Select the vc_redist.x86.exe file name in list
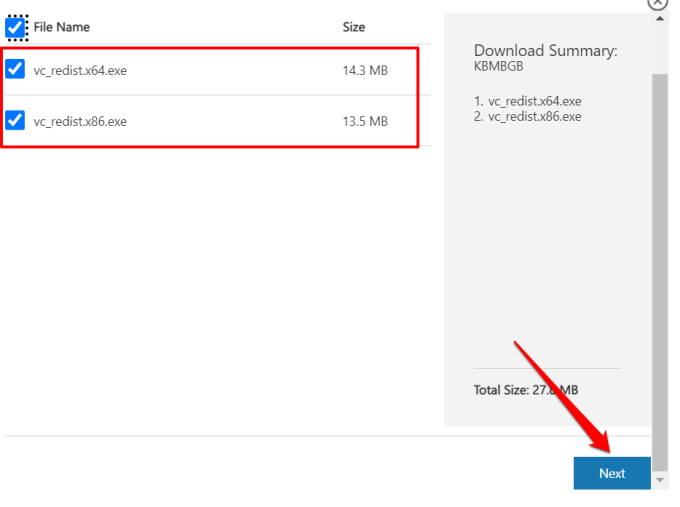Image resolution: width=680 pixels, height=507 pixels. [x=80, y=122]
